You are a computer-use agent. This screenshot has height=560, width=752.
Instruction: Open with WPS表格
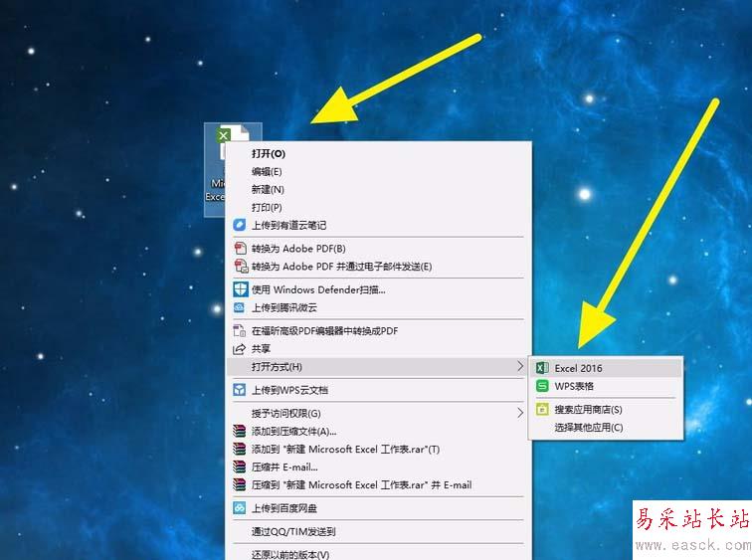(x=606, y=386)
